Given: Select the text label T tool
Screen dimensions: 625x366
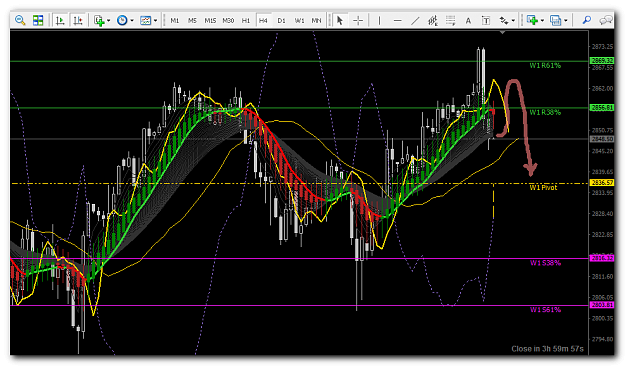Looking at the screenshot, I should pos(486,20).
